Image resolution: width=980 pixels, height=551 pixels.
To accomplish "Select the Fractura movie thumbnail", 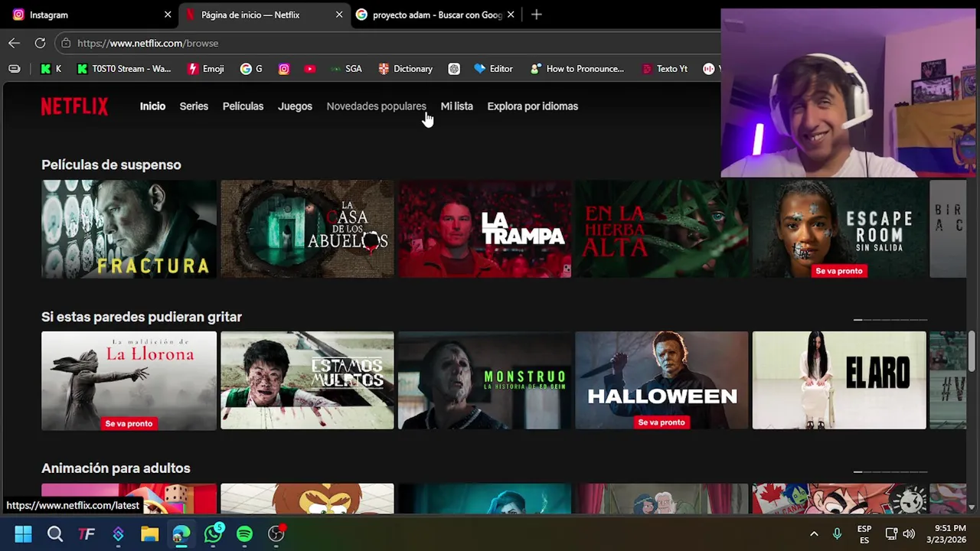I will [129, 229].
